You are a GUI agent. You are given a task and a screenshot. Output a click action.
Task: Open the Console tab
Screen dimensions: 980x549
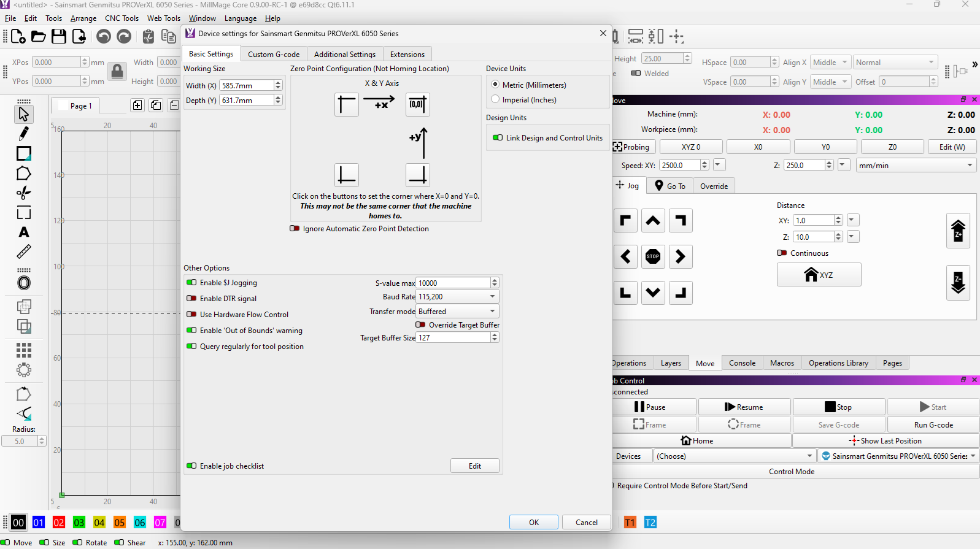pyautogui.click(x=742, y=363)
